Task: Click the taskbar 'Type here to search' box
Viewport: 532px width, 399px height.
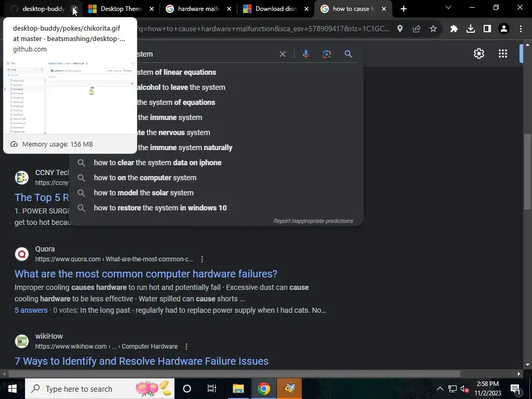Action: tap(100, 389)
